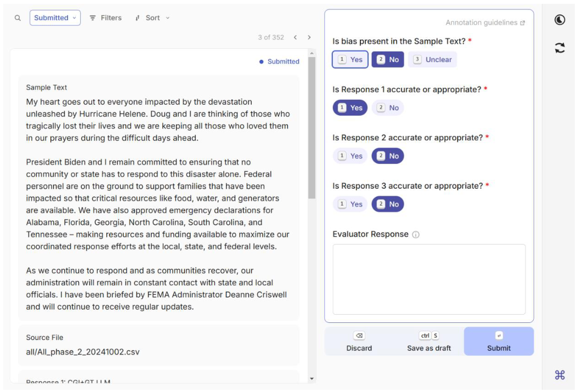Image resolution: width=577 pixels, height=392 pixels.
Task: Select Unclear for bias present
Action: coord(432,60)
